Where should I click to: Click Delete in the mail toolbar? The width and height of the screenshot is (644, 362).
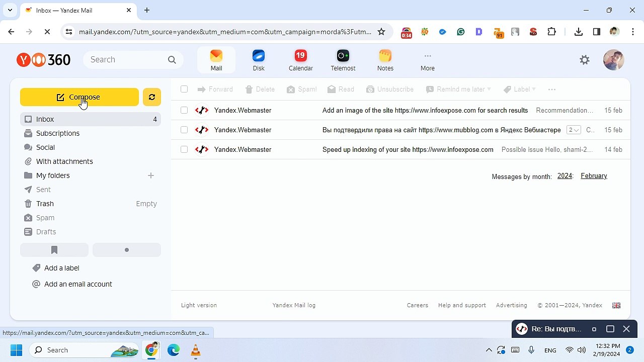(x=260, y=89)
